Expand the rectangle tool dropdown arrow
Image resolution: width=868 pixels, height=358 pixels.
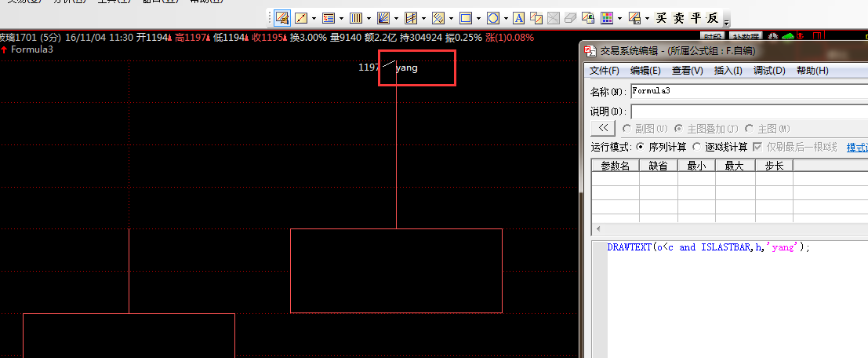pyautogui.click(x=478, y=17)
